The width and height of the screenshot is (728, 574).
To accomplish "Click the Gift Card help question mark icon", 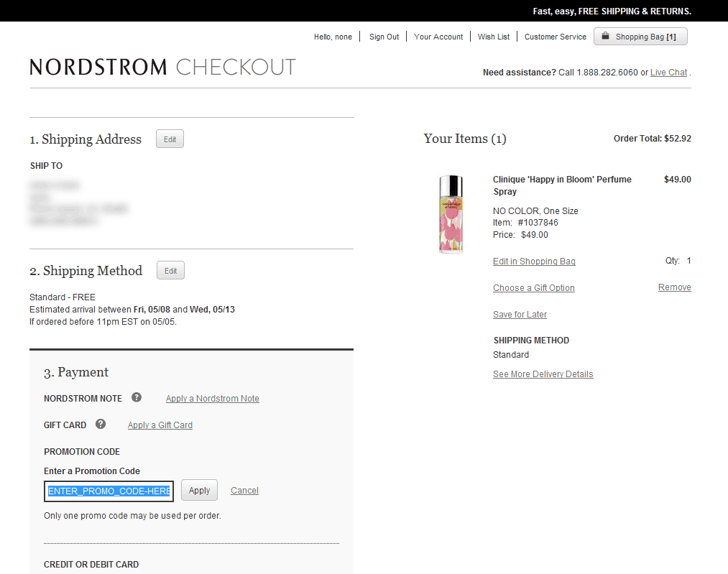I will (101, 424).
